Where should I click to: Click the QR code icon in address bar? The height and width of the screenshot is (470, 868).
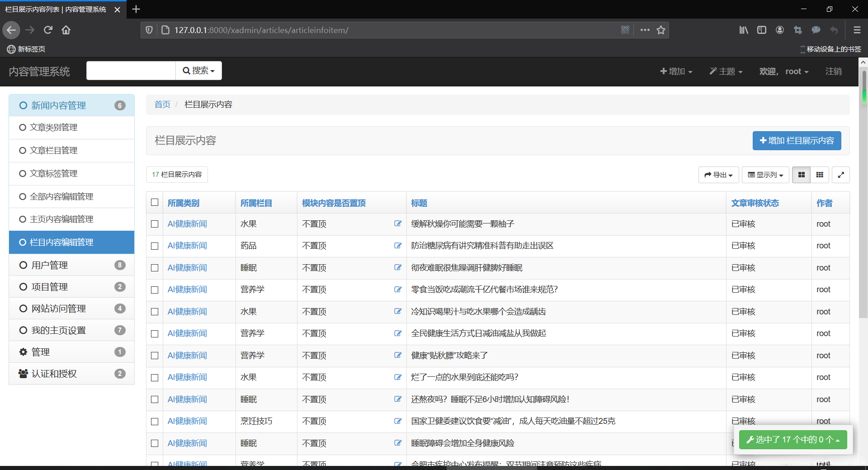pyautogui.click(x=625, y=30)
